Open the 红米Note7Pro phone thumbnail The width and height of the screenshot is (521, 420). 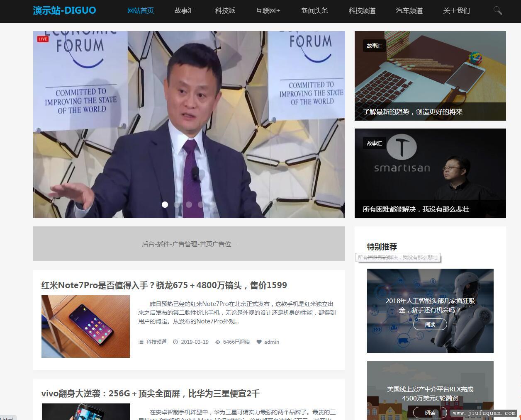85,326
